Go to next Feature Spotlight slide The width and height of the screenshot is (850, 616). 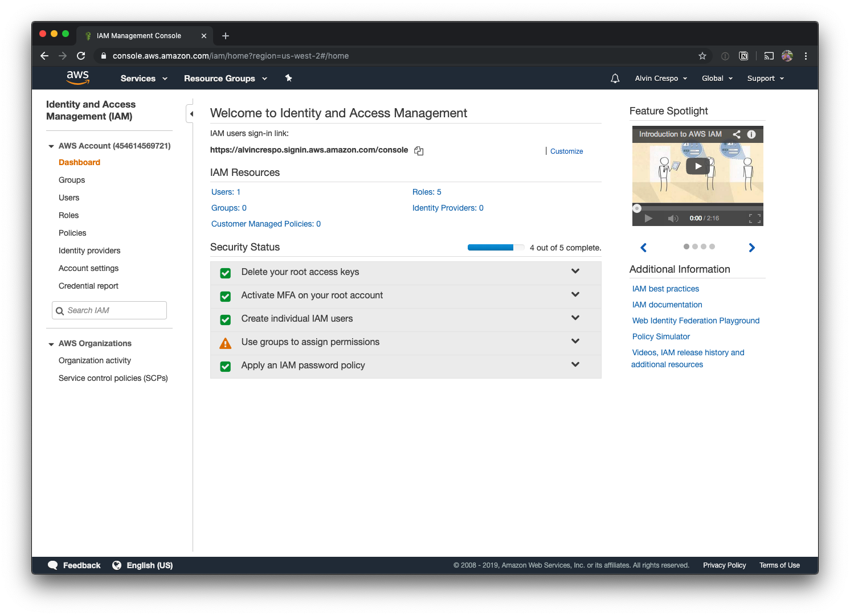[x=751, y=248]
